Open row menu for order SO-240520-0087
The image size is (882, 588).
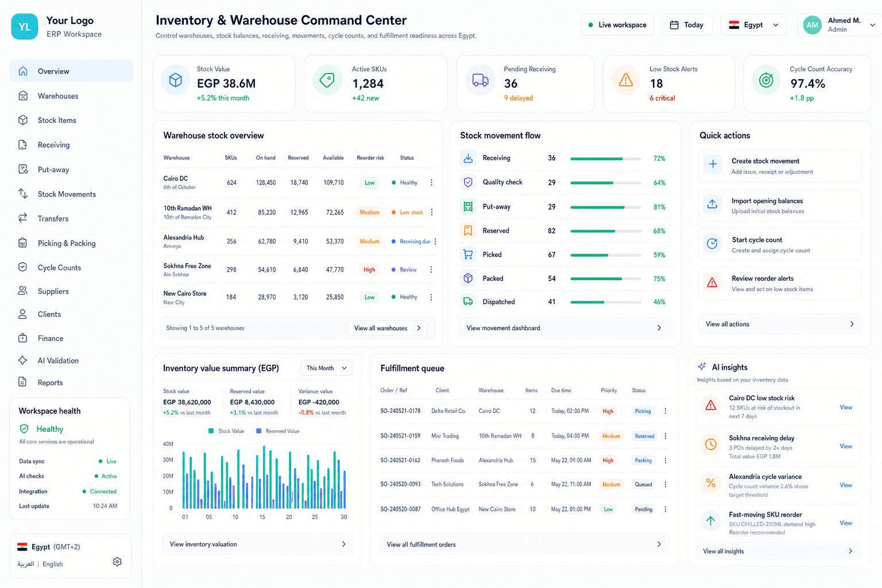(666, 509)
